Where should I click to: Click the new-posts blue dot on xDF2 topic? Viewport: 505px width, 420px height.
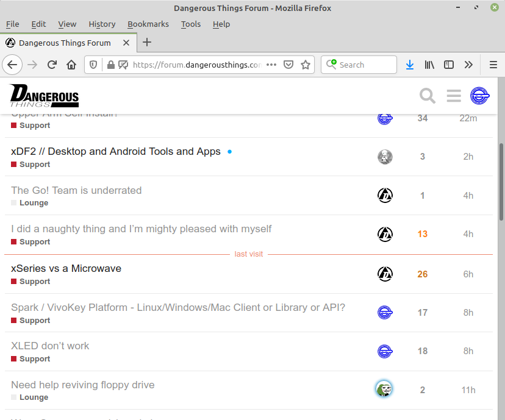click(229, 152)
